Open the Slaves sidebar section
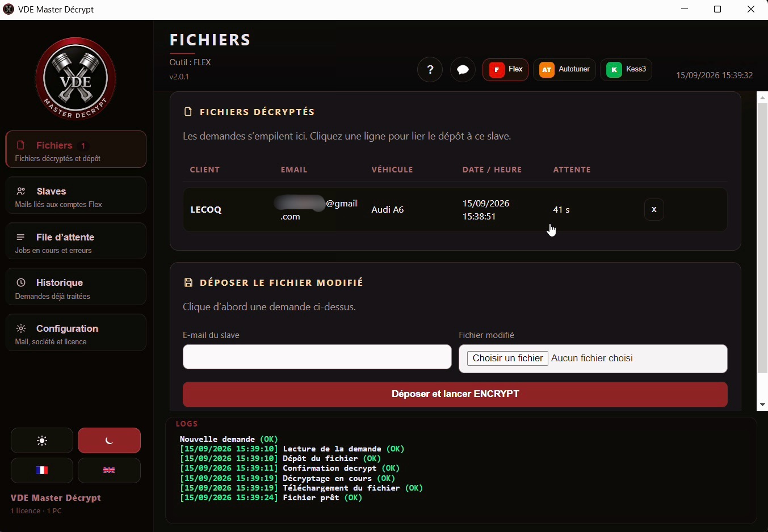Viewport: 768px width, 532px height. coord(76,196)
